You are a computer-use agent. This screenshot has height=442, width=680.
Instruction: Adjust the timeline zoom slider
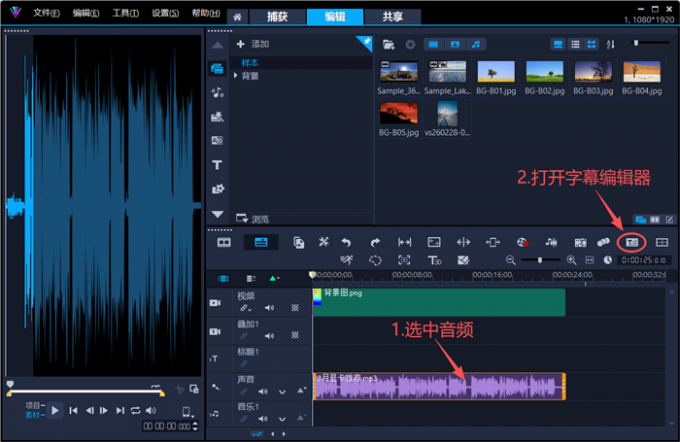(540, 260)
